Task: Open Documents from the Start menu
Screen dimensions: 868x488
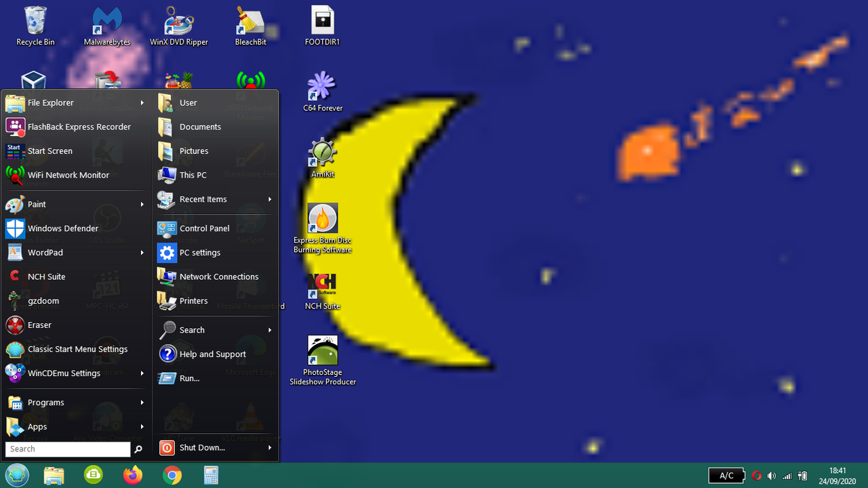Action: click(216, 127)
